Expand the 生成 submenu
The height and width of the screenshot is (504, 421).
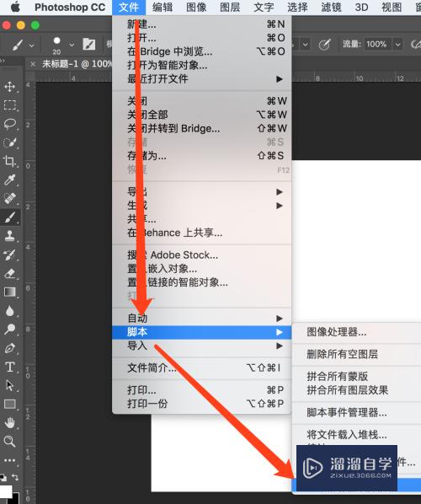pyautogui.click(x=202, y=206)
